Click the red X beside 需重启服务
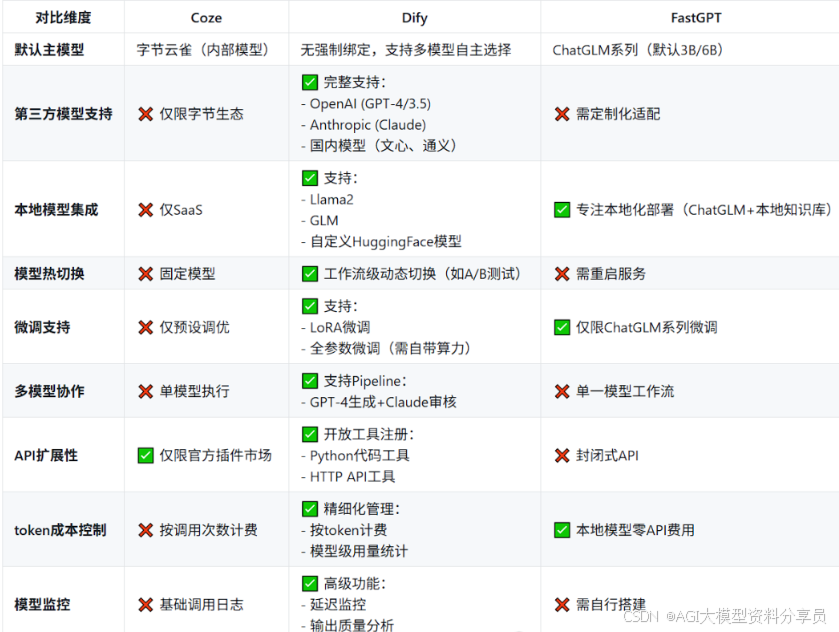The width and height of the screenshot is (839, 632). coord(562,274)
